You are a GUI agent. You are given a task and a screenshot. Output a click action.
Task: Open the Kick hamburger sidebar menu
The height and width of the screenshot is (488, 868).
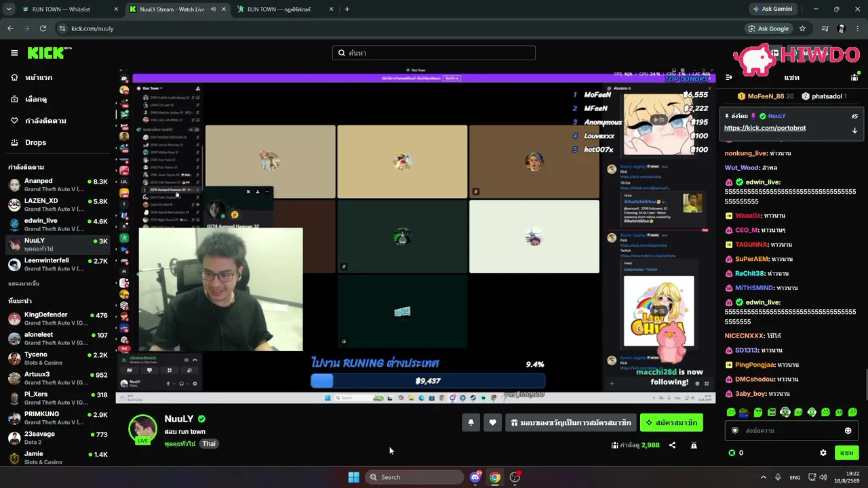pos(14,53)
